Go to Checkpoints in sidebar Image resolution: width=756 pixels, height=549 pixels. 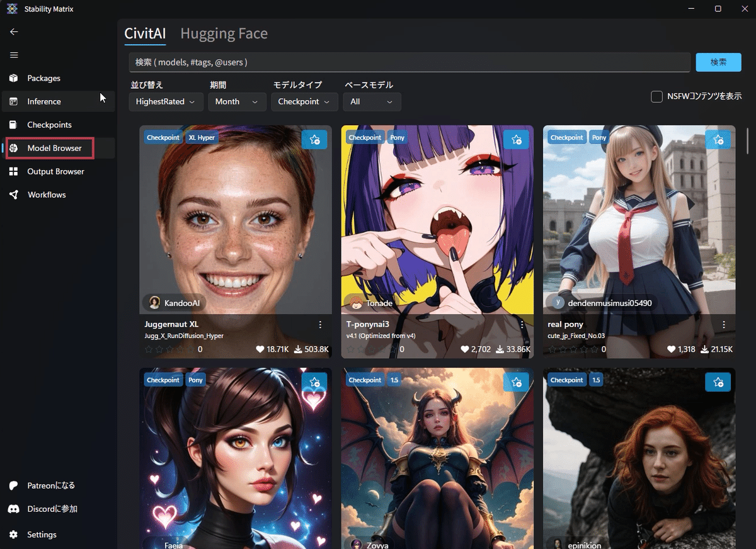tap(59, 125)
